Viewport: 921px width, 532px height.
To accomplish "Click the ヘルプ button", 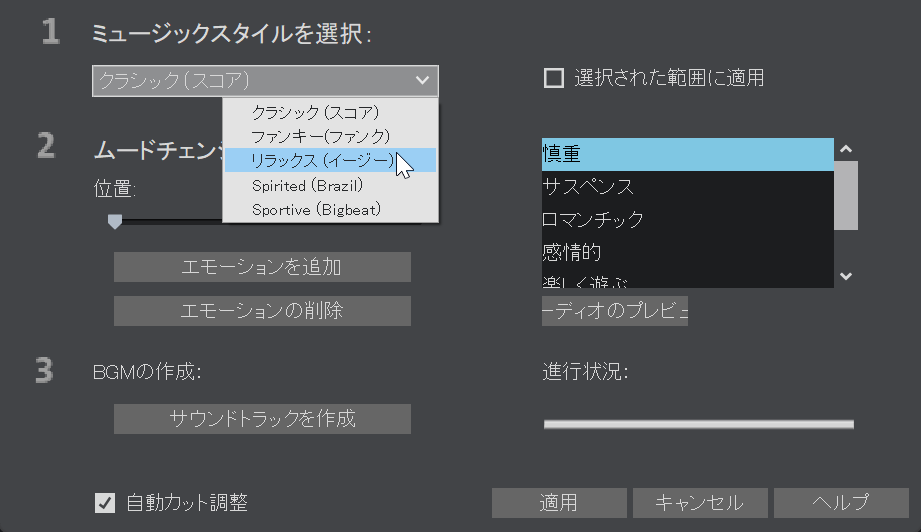I will pyautogui.click(x=841, y=503).
